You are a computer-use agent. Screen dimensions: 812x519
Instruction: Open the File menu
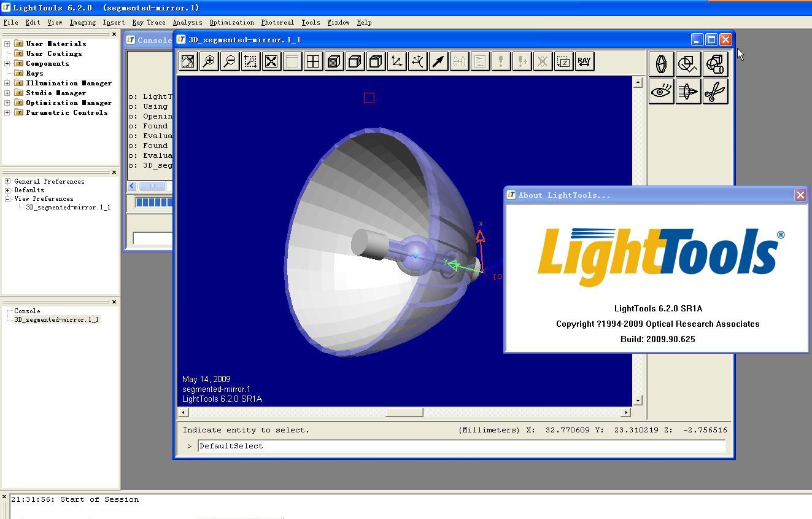10,22
